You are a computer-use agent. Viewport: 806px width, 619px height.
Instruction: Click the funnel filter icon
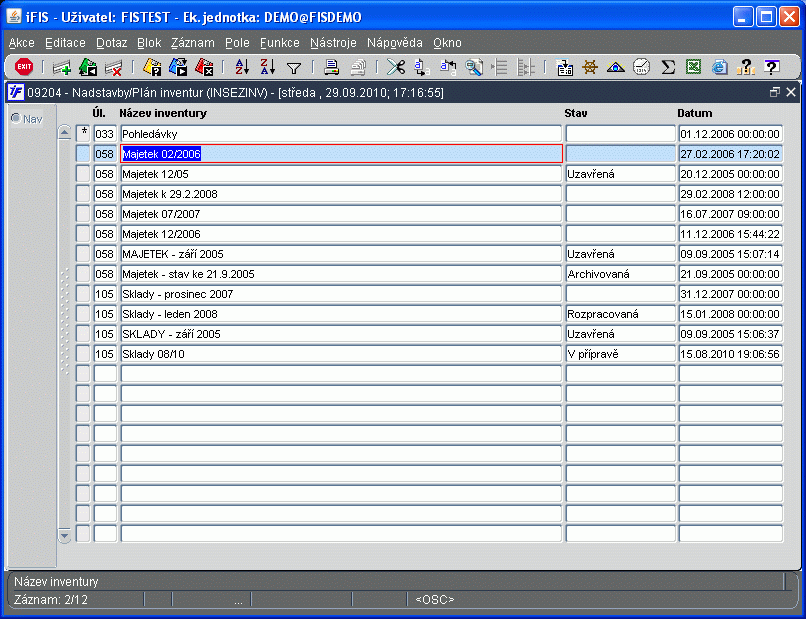pos(294,68)
